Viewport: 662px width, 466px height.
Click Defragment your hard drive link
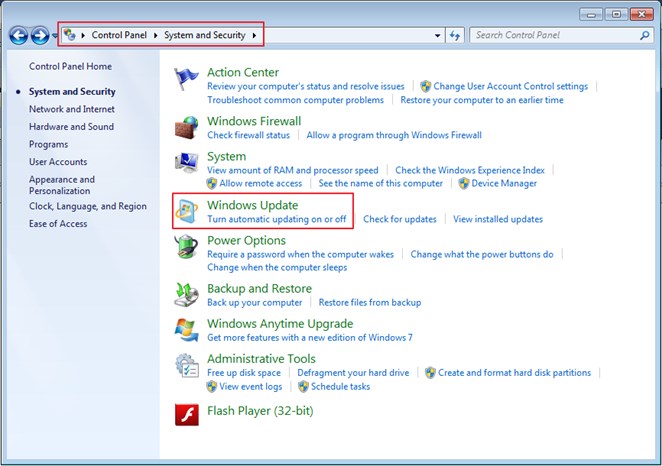[353, 373]
